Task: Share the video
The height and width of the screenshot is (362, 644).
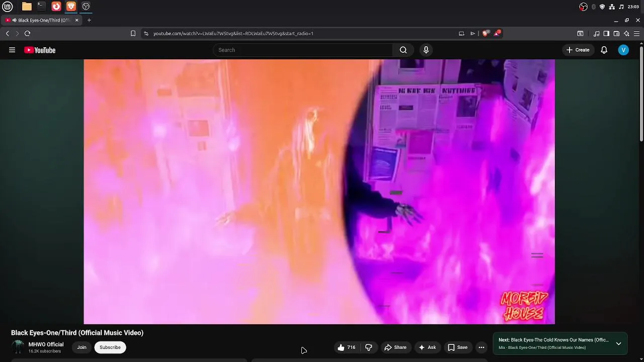Action: (x=395, y=347)
